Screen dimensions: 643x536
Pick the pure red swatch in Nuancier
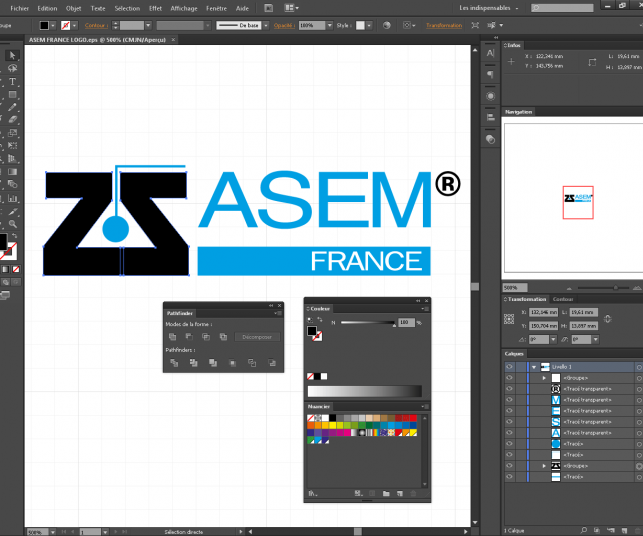point(413,418)
